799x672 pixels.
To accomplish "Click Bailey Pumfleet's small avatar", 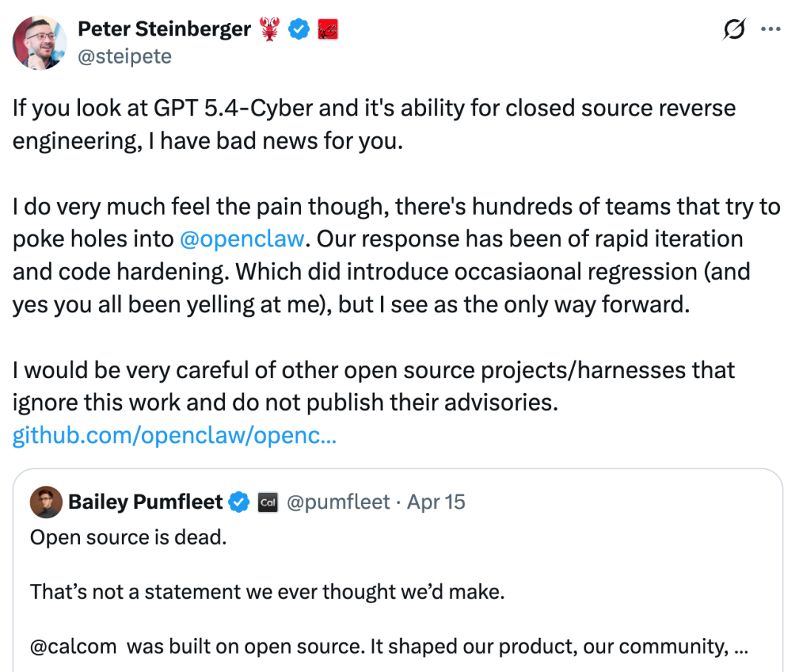I will [46, 503].
